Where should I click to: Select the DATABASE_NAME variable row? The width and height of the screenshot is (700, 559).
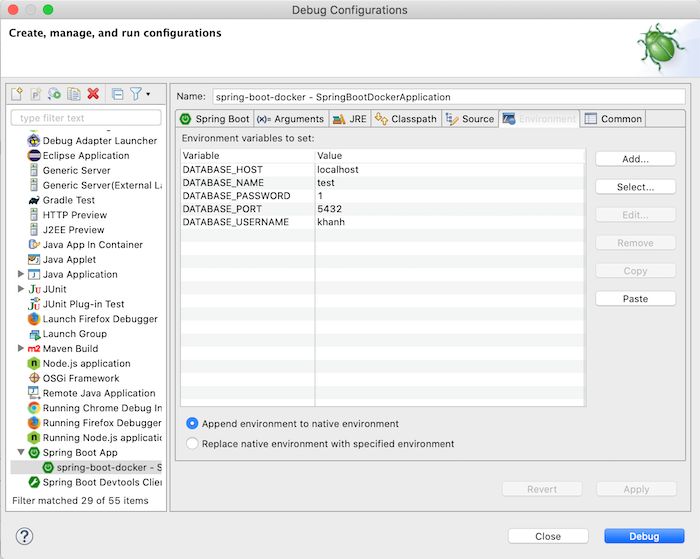[383, 183]
